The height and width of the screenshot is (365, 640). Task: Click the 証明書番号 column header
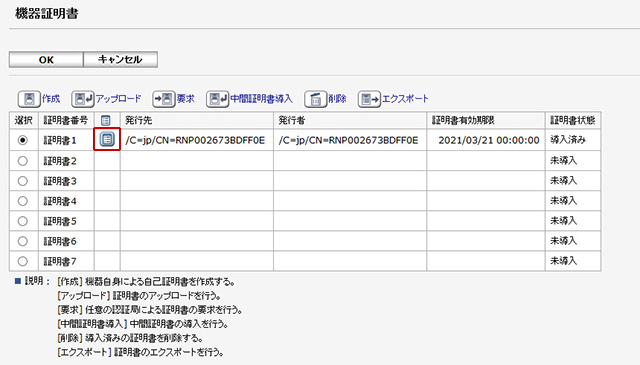[66, 120]
